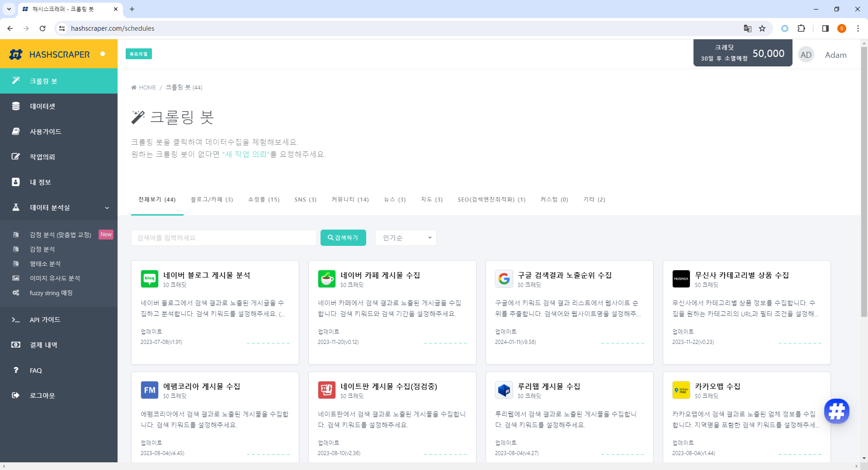
Task: Open the 무신사 카테고리별 상품 수집 card title
Action: click(x=742, y=275)
